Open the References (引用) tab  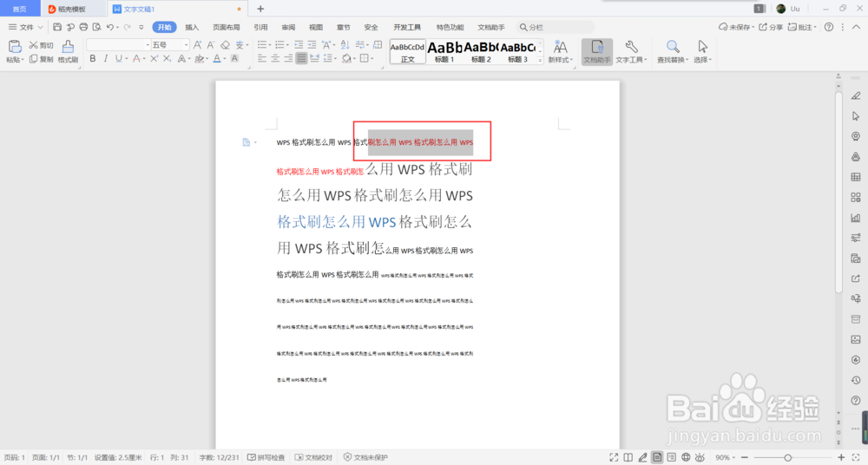tap(260, 27)
